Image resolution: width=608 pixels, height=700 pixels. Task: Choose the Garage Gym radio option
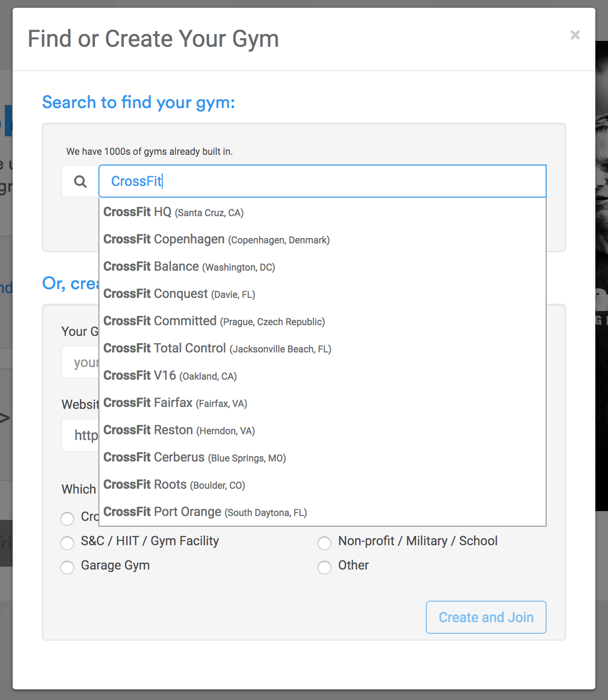click(67, 567)
